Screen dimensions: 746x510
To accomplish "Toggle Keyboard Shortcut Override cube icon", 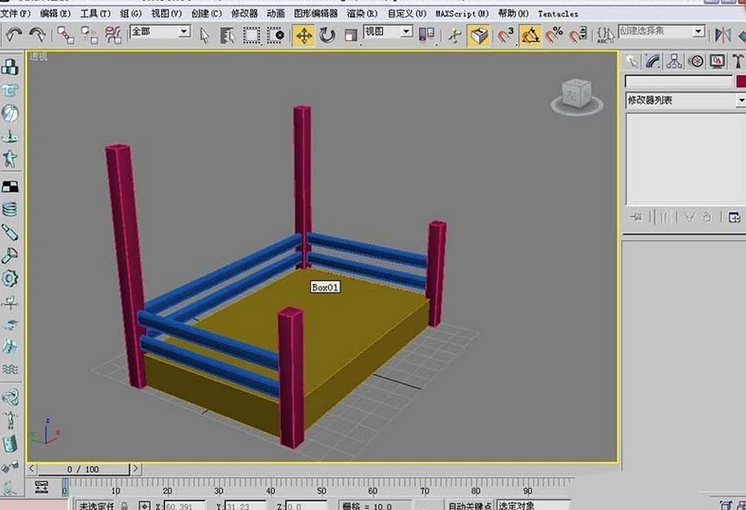I will click(479, 35).
